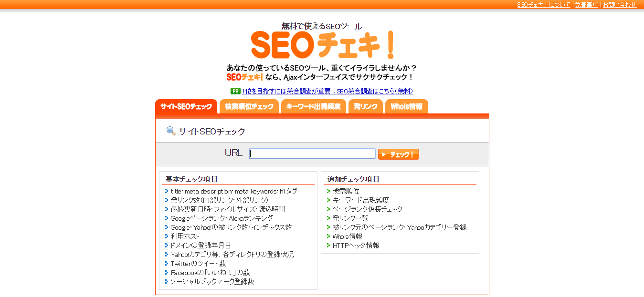Open the Whois情報 tab
This screenshot has height=297, width=644.
click(407, 107)
